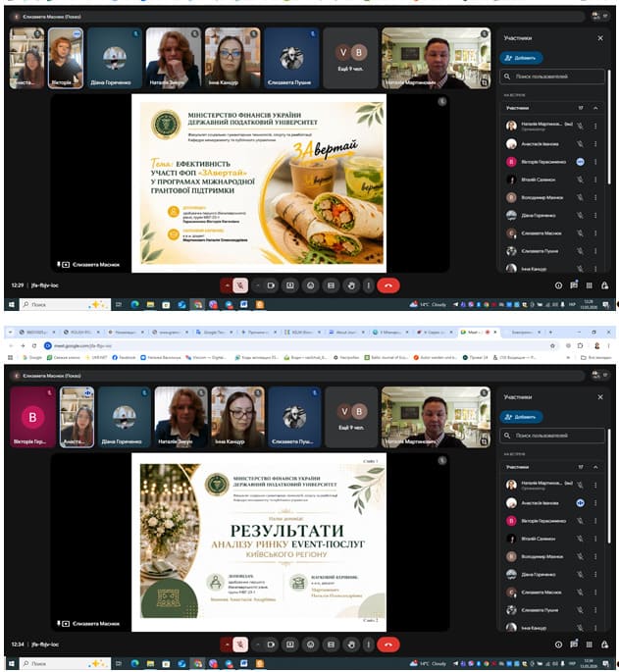Toggle captions in the lower Meet window
Image resolution: width=619 pixels, height=672 pixels.
coord(331,645)
